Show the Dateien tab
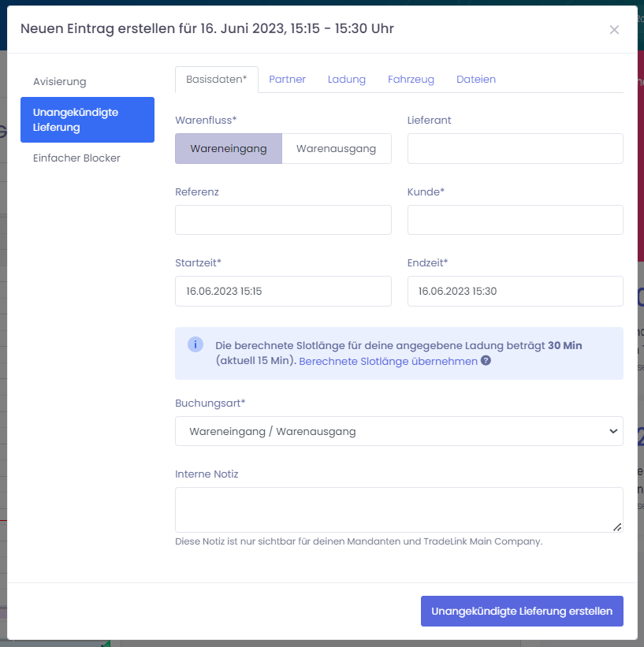This screenshot has width=644, height=647. coord(476,80)
